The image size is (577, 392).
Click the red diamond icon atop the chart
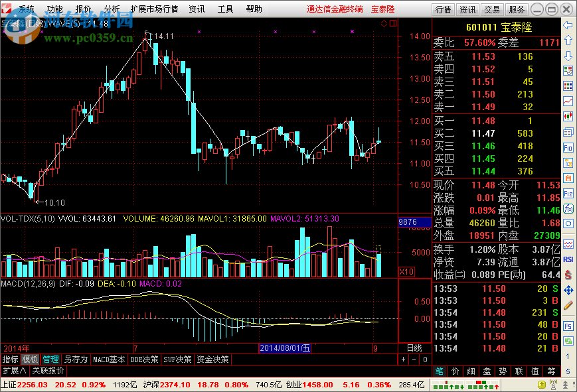(384, 23)
